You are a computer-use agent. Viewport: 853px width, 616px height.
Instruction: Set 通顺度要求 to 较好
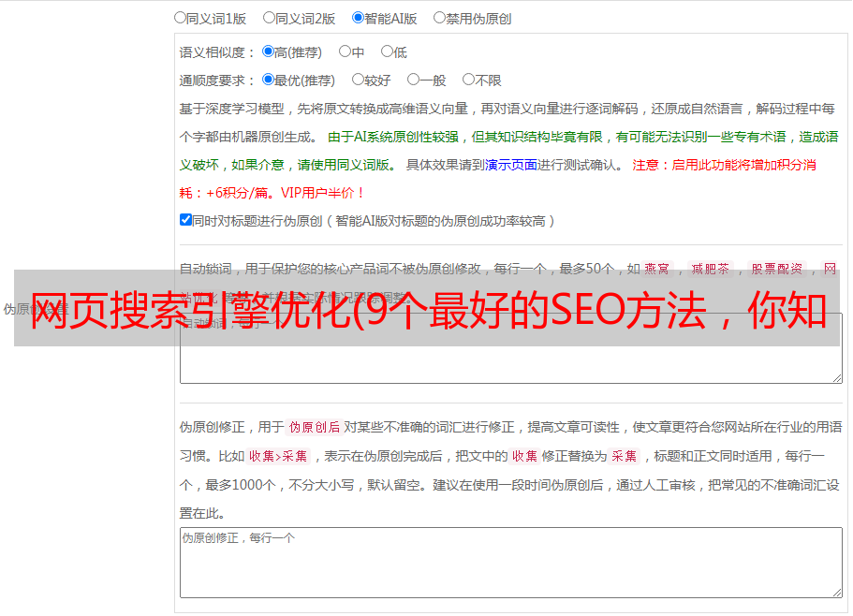[358, 80]
